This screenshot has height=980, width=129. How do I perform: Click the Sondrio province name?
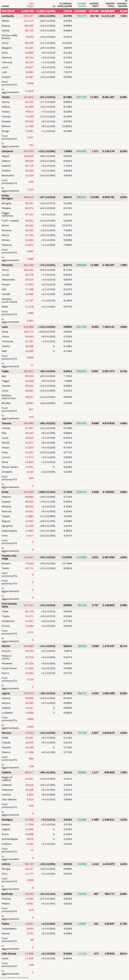pyautogui.click(x=6, y=77)
